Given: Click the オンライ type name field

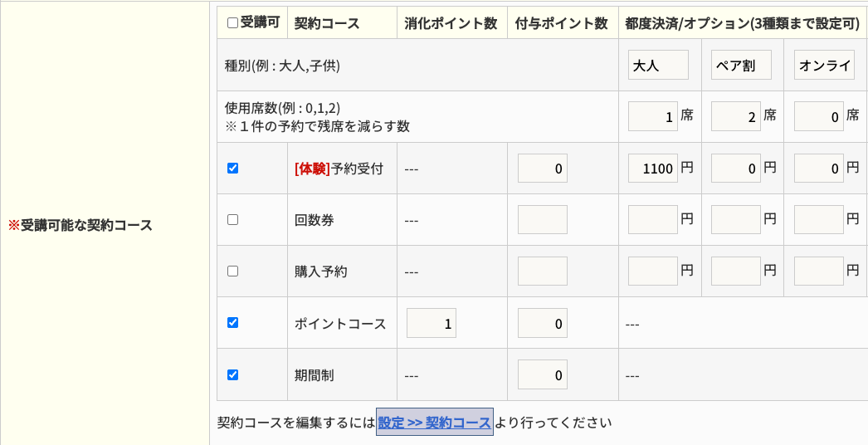Looking at the screenshot, I should click(x=824, y=65).
